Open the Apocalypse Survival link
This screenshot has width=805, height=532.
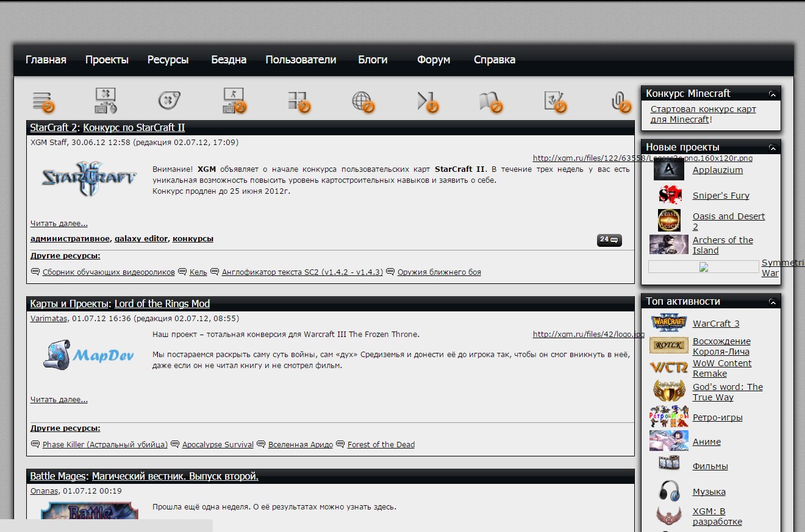pos(218,445)
